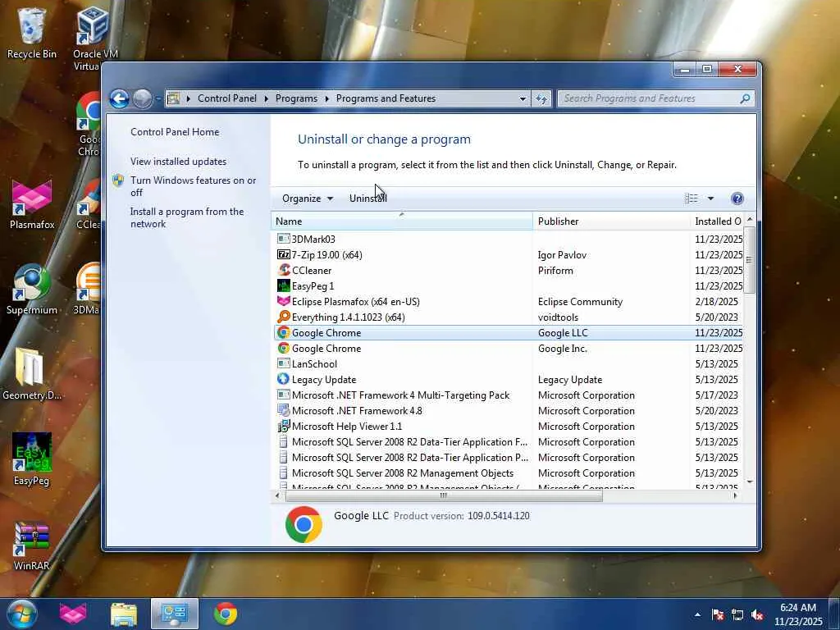Expand the arrow after Control Panel breadcrumb

click(x=267, y=98)
